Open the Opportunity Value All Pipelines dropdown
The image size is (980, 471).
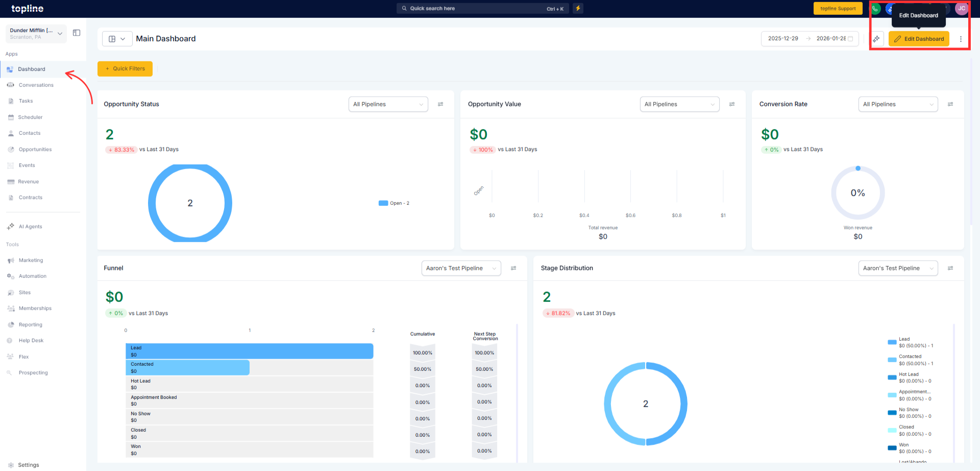point(679,104)
